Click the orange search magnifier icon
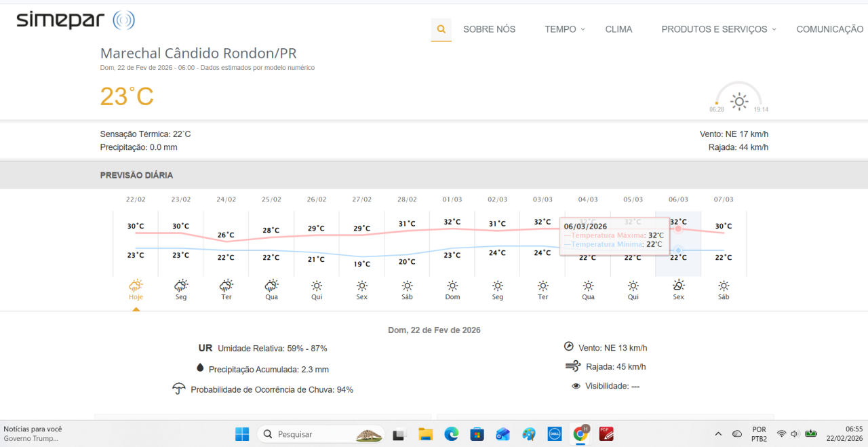The height and width of the screenshot is (447, 868). pos(441,29)
